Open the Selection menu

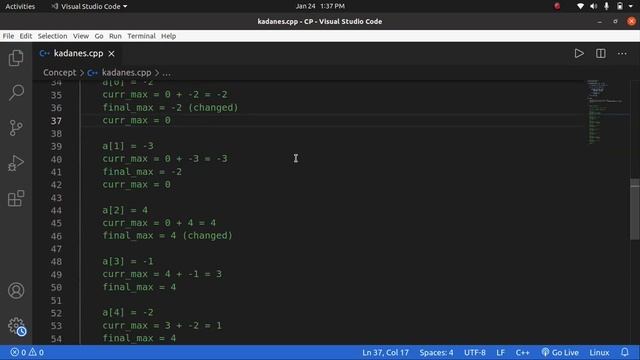(x=52, y=36)
